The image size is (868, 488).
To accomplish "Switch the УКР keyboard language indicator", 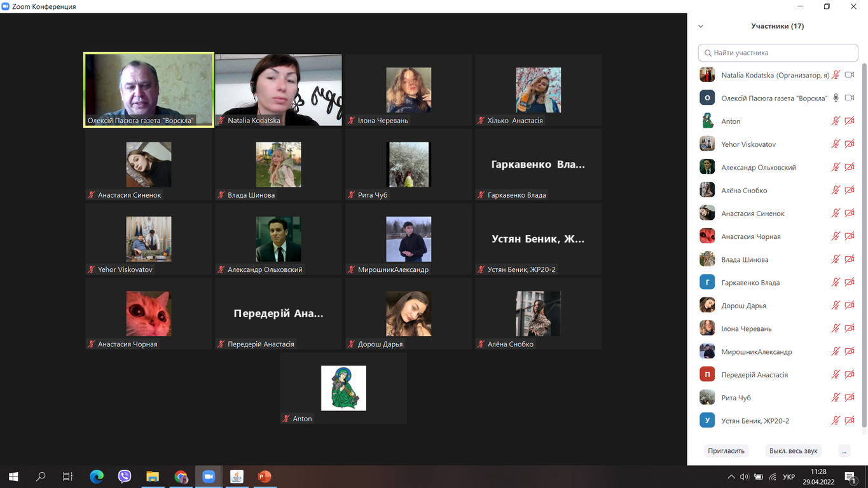I will 789,477.
